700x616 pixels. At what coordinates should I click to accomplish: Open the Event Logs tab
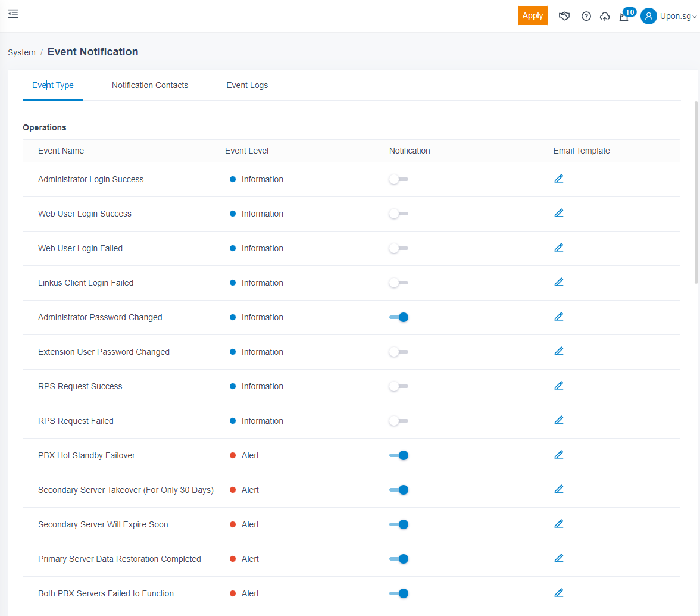247,85
